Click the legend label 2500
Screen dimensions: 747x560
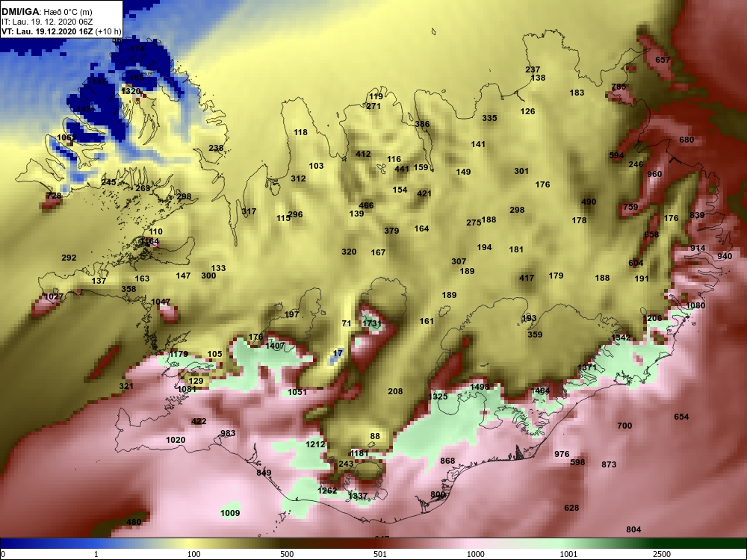click(662, 554)
